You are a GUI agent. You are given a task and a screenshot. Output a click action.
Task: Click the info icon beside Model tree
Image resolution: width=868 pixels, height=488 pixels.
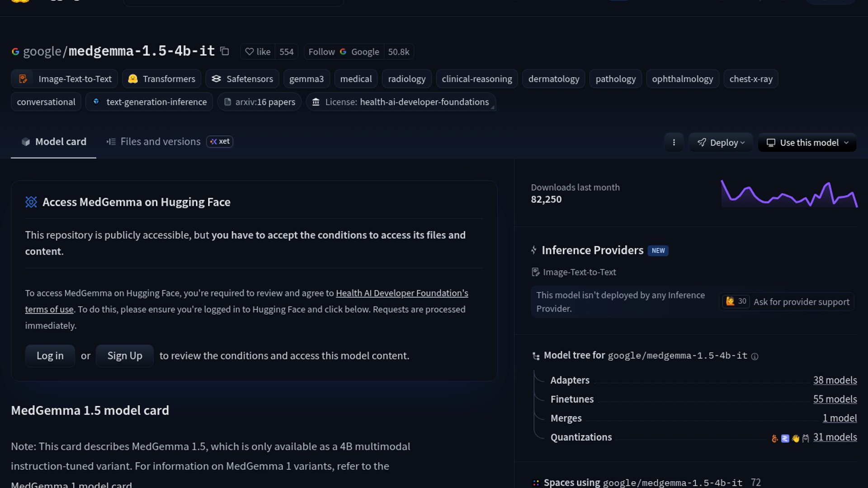pos(755,357)
